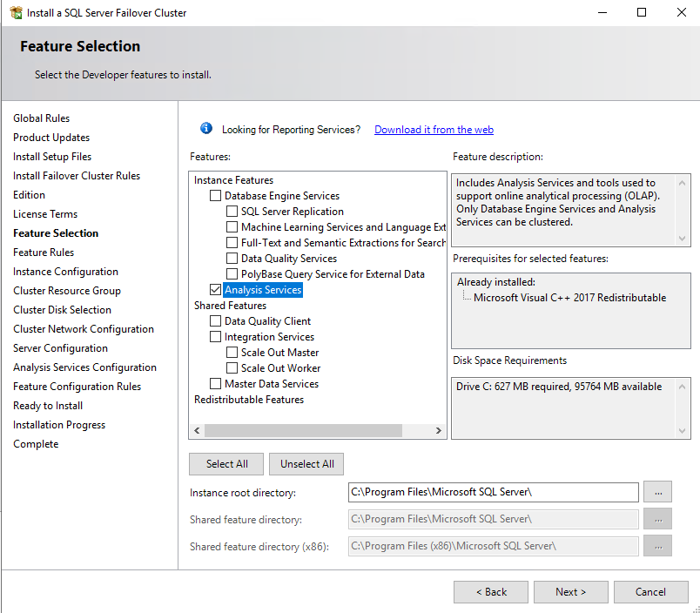Select Cluster Disk Selection step
This screenshot has width=700, height=613.
[x=62, y=310]
